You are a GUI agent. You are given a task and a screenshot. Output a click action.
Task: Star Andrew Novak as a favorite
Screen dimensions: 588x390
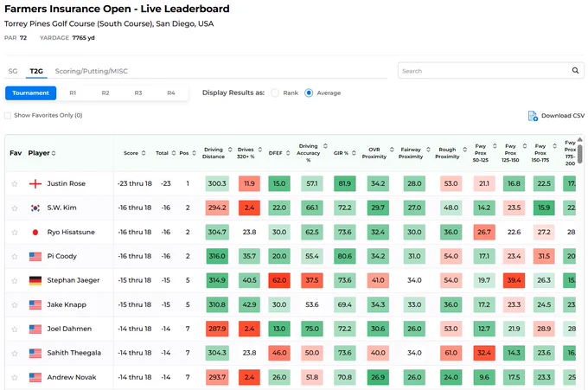[x=14, y=377]
